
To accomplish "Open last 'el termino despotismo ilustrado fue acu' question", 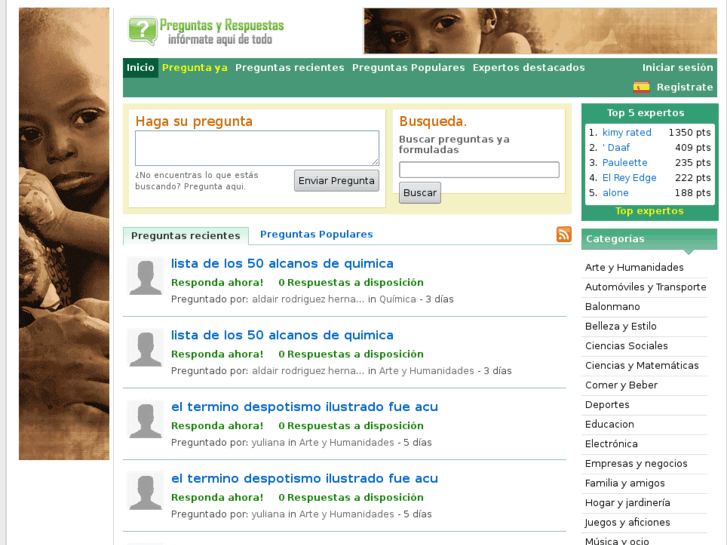I will pos(305,478).
